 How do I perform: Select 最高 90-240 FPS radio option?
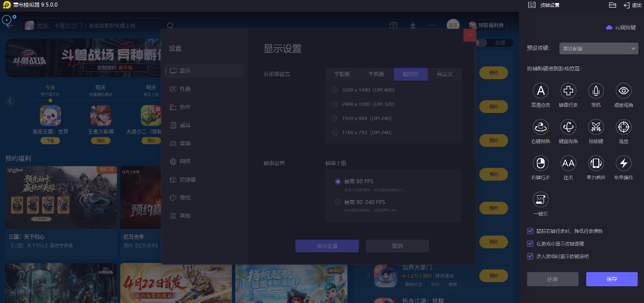point(338,202)
